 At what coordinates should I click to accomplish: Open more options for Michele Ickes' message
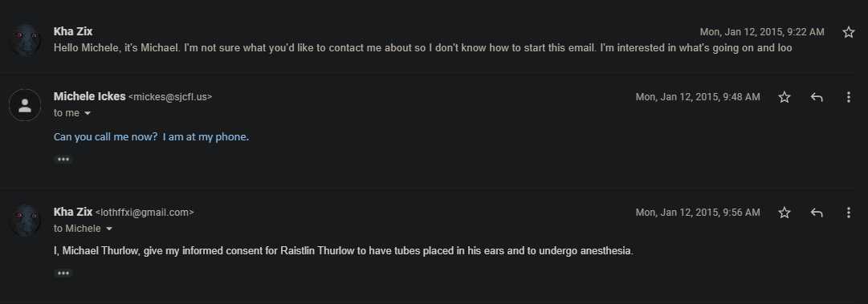click(x=848, y=97)
